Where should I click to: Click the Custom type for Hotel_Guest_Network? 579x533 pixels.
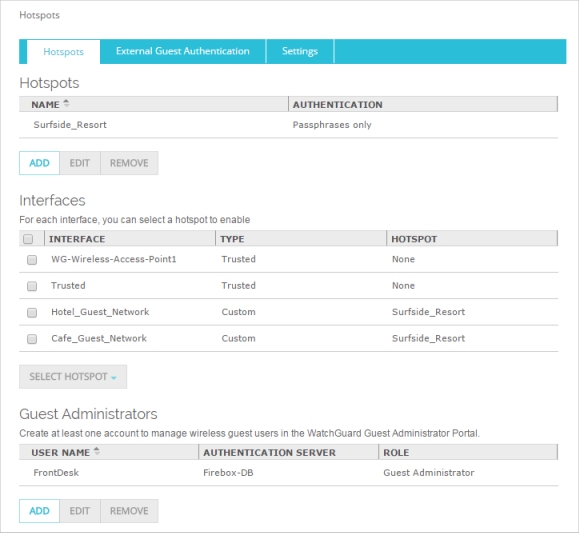239,312
